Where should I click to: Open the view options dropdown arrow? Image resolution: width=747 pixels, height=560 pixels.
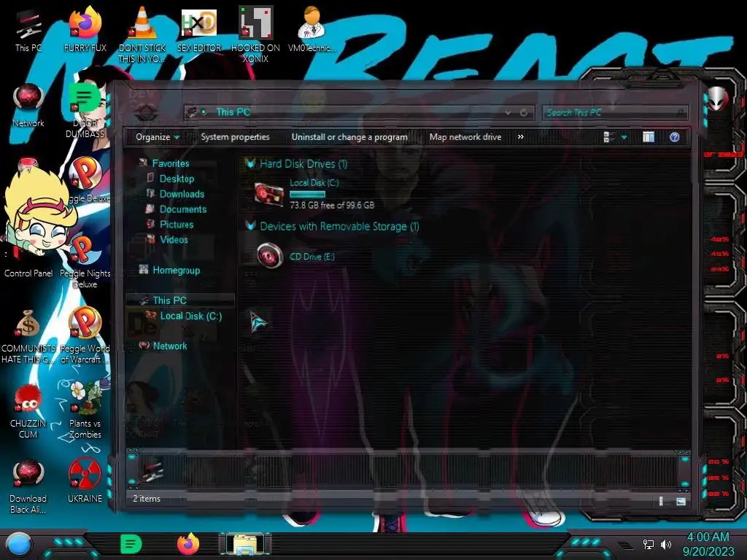pos(624,138)
